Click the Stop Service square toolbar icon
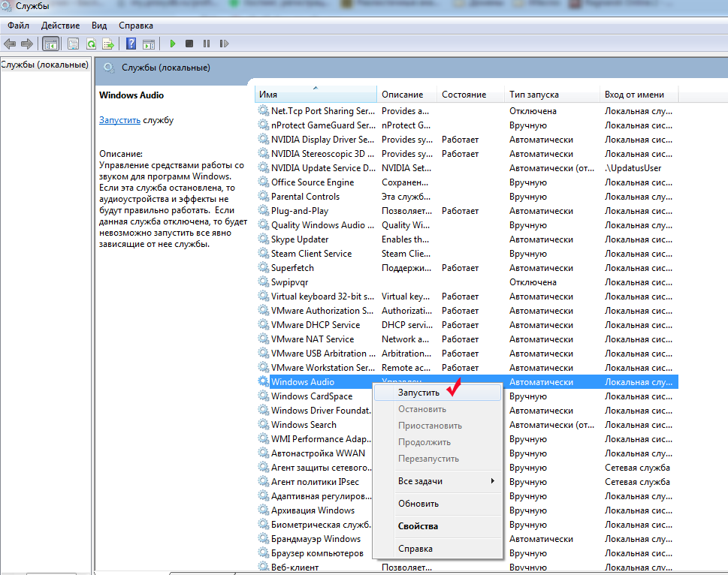 [x=189, y=44]
